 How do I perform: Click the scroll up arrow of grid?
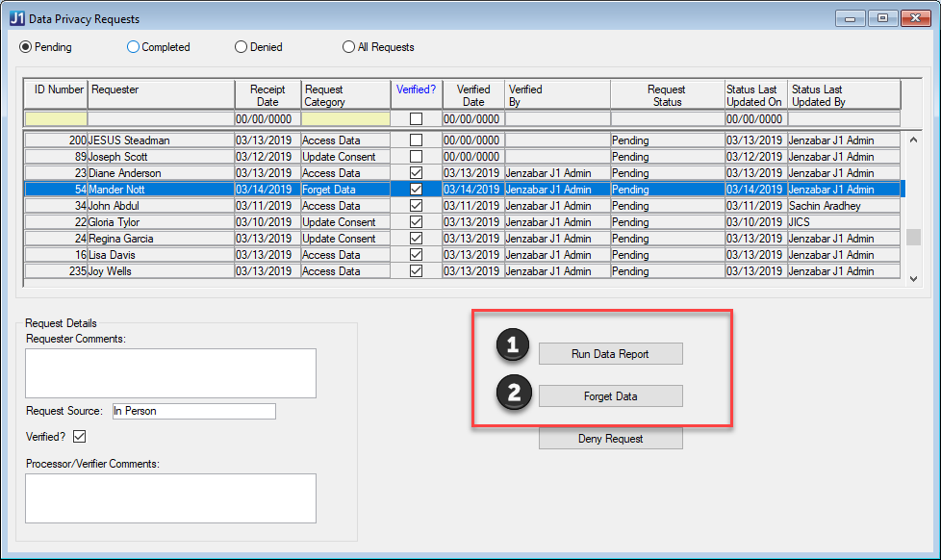click(913, 140)
